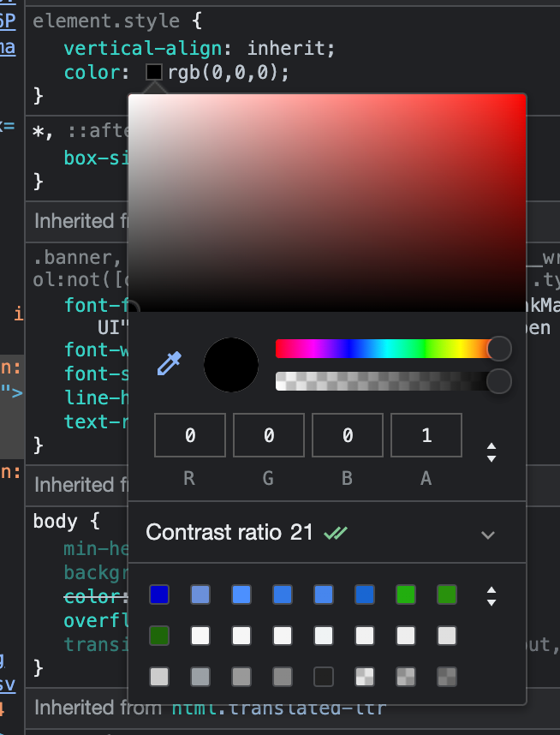Select the alpha value input field

click(x=426, y=435)
